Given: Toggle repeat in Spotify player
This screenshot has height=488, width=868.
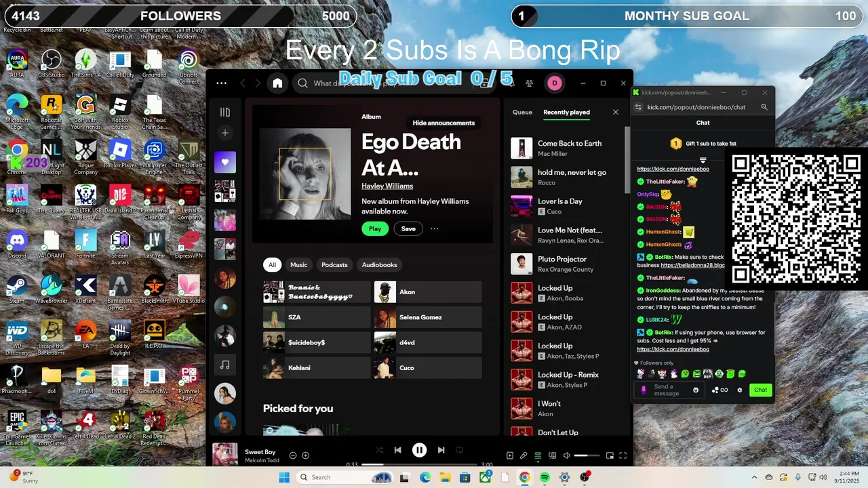Looking at the screenshot, I should pos(460,450).
